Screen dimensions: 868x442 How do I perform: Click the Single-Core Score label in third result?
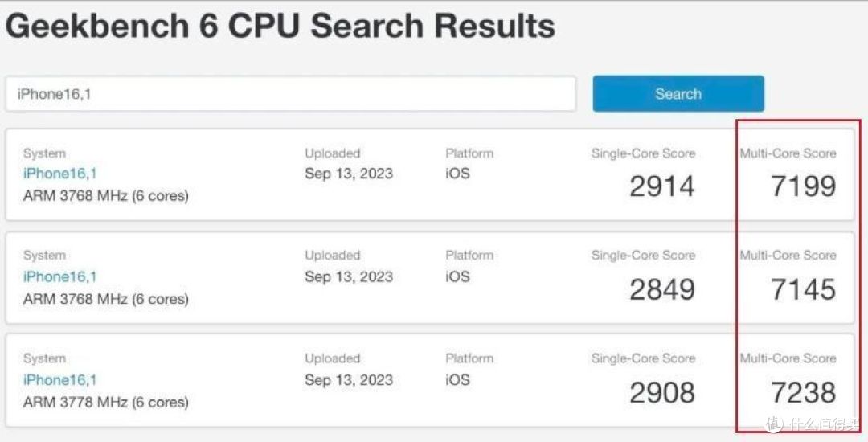(x=643, y=358)
